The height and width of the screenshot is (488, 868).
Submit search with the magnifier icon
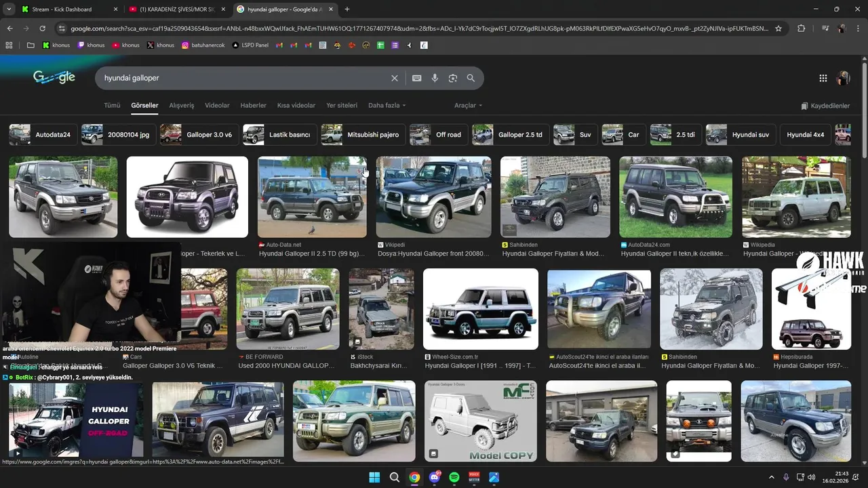coord(471,78)
